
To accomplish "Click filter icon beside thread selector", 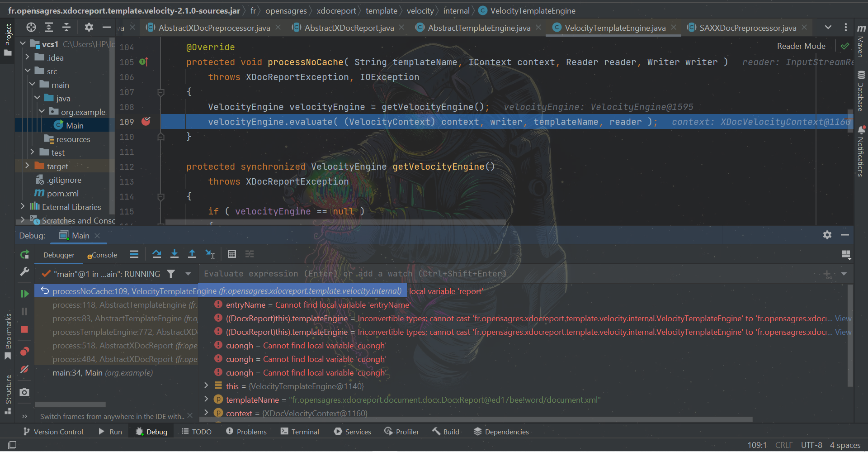I will coord(171,274).
